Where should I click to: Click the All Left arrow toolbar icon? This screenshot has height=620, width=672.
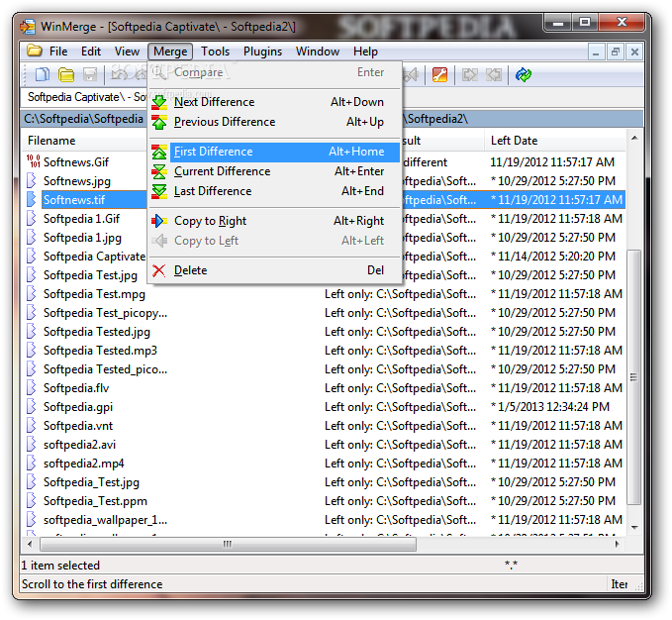click(x=494, y=74)
